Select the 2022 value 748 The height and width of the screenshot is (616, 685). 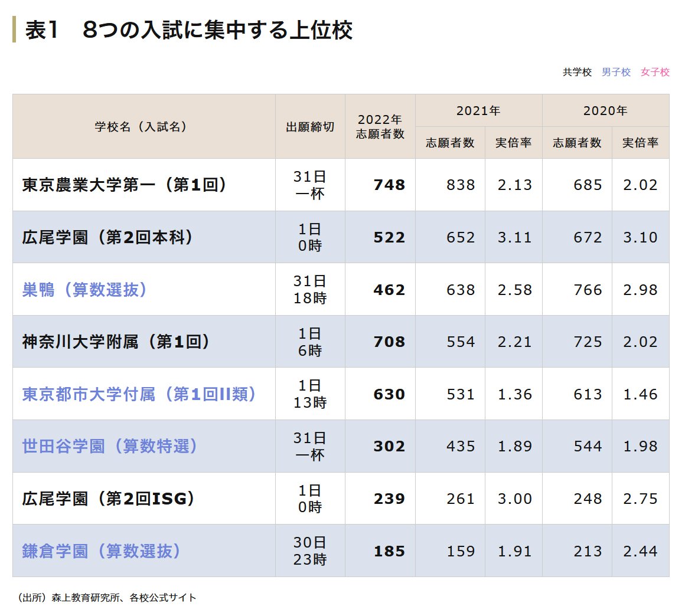point(389,185)
